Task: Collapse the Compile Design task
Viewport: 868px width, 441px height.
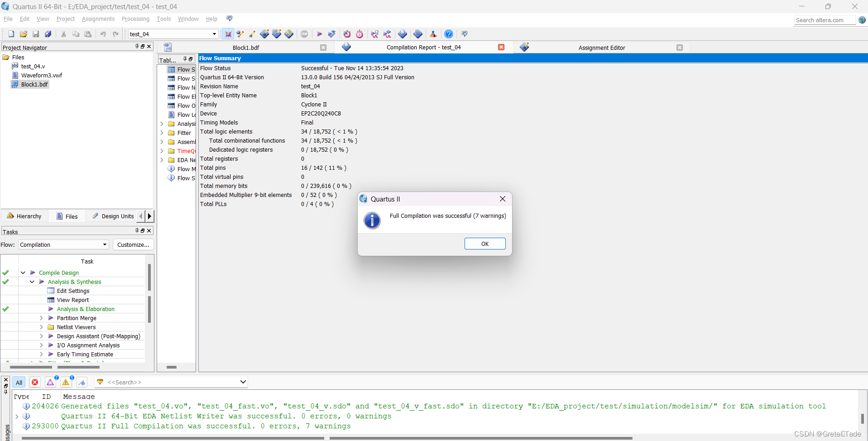Action: tap(23, 273)
